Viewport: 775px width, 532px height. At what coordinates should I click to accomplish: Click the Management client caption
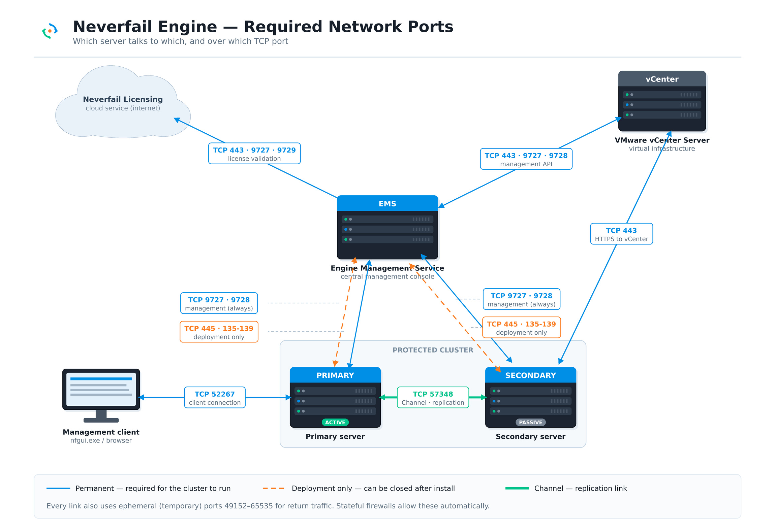[101, 432]
